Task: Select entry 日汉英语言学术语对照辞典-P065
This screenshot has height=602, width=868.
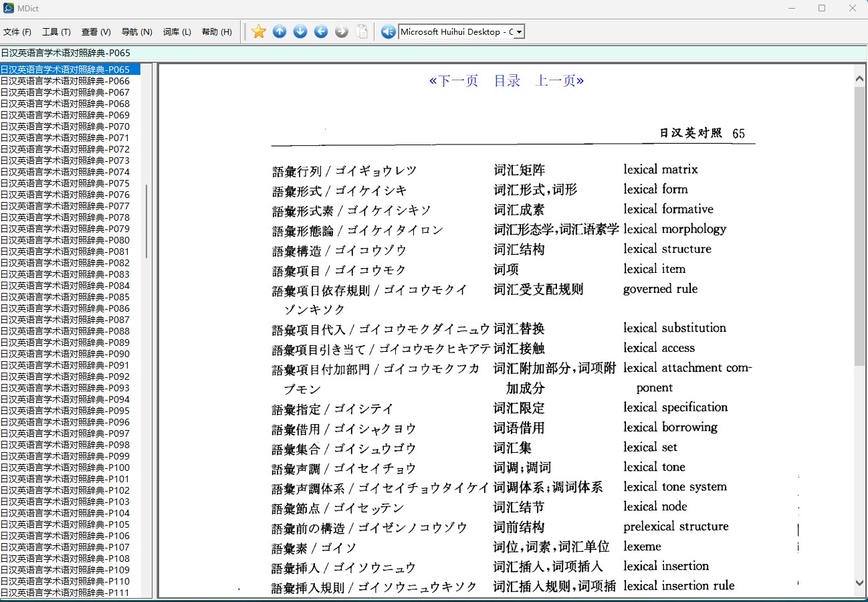Action: tap(70, 70)
